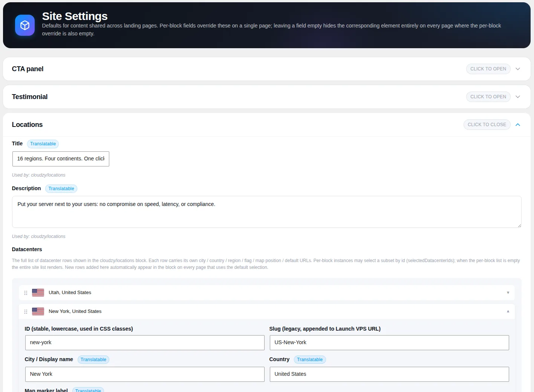The height and width of the screenshot is (392, 534).
Task: Expand the CTA panel chevron
Action: (518, 69)
